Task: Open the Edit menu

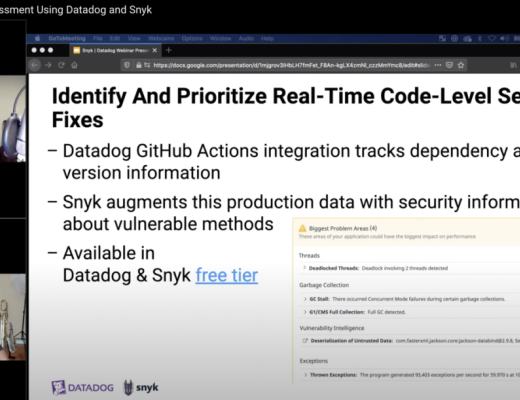Action: coord(115,38)
